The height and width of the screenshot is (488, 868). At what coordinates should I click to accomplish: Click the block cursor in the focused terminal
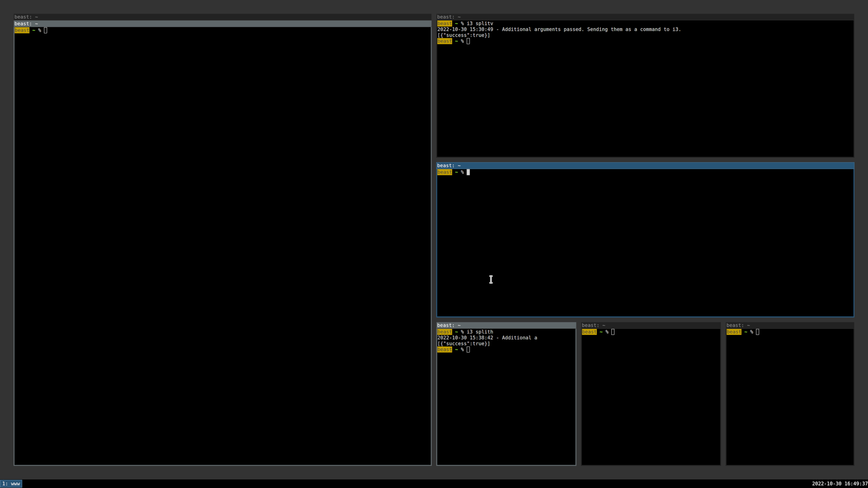[468, 172]
